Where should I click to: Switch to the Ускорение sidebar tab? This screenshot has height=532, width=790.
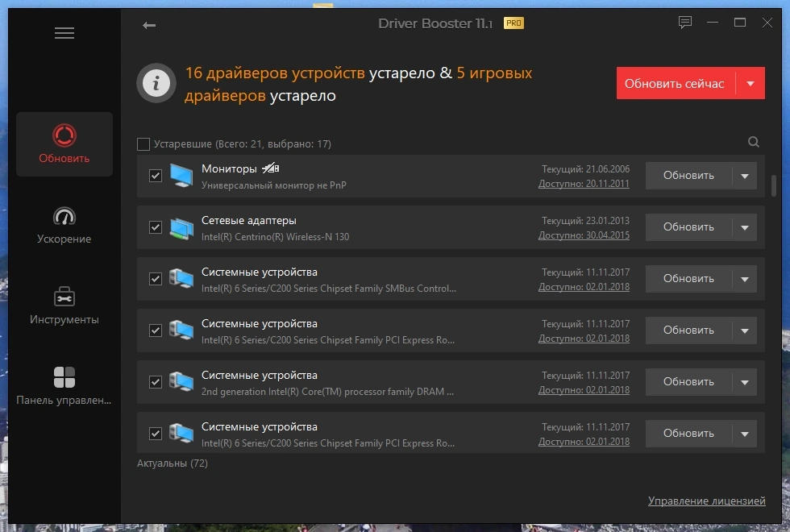pyautogui.click(x=64, y=225)
